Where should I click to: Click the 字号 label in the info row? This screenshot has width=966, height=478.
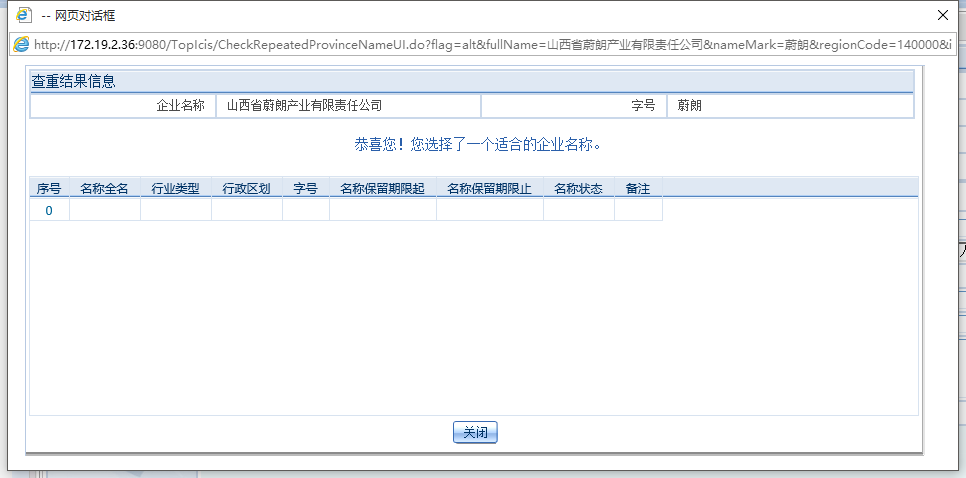click(x=643, y=106)
